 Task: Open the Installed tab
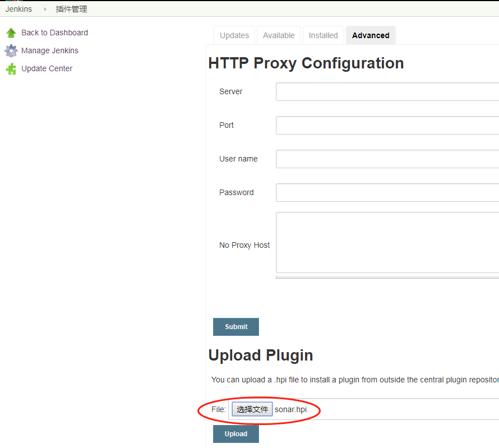pyautogui.click(x=324, y=35)
